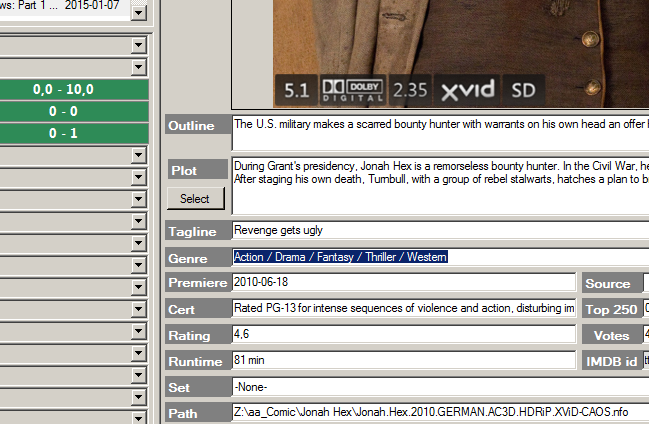Click the SD resolution badge
The image size is (649, 424).
coord(523,90)
